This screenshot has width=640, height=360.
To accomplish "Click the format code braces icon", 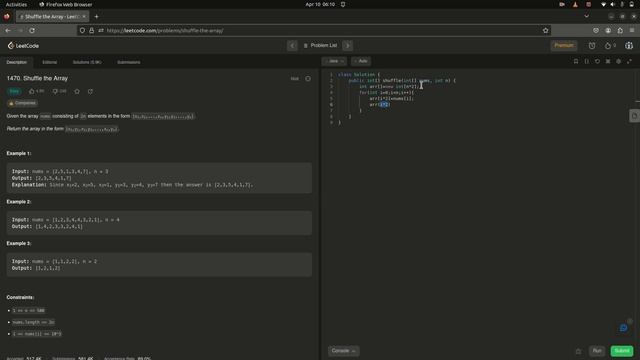I will click(x=587, y=61).
